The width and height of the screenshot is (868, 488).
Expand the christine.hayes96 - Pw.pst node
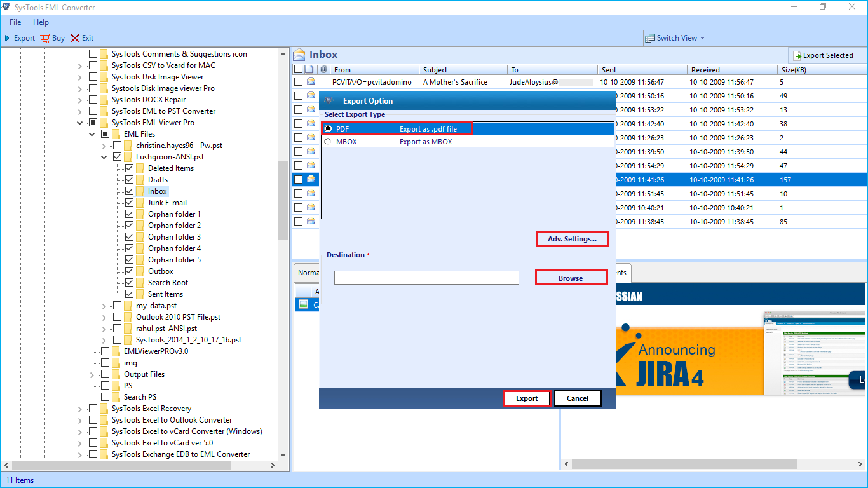click(104, 146)
